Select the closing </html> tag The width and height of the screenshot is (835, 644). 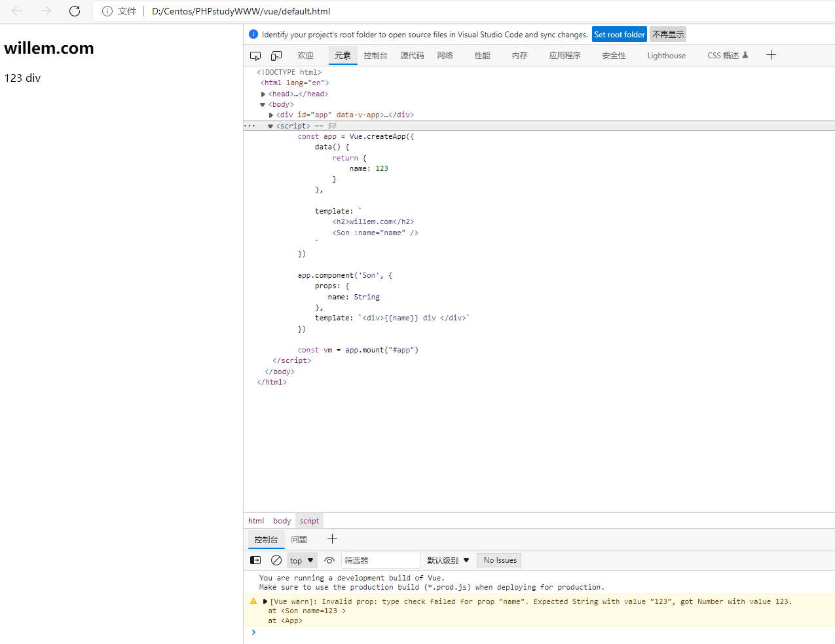tap(272, 382)
